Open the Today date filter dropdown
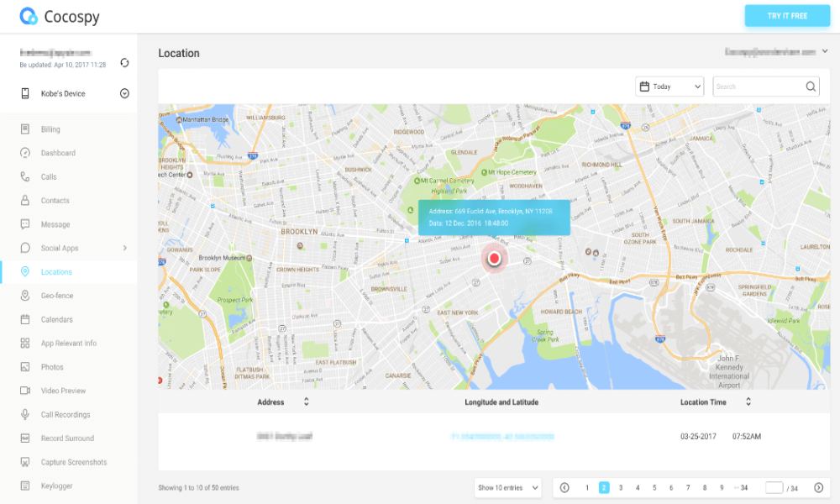 point(668,87)
